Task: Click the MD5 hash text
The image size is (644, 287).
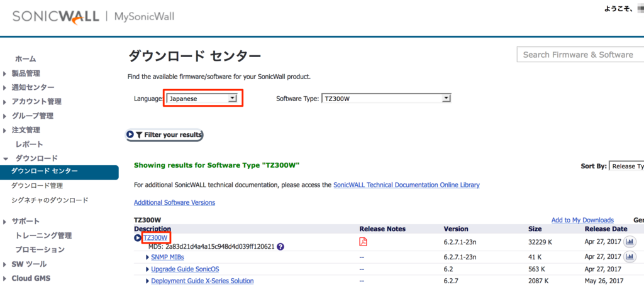Action: (211, 247)
